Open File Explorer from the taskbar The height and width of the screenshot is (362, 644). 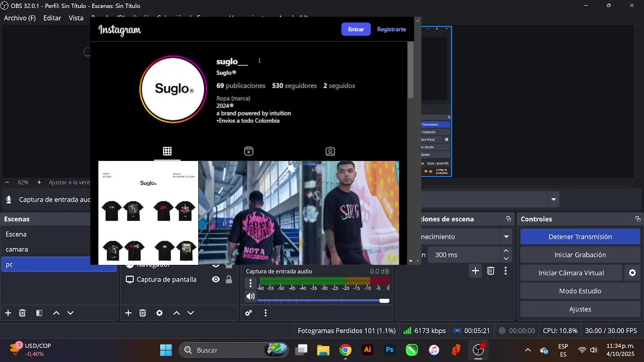click(323, 350)
